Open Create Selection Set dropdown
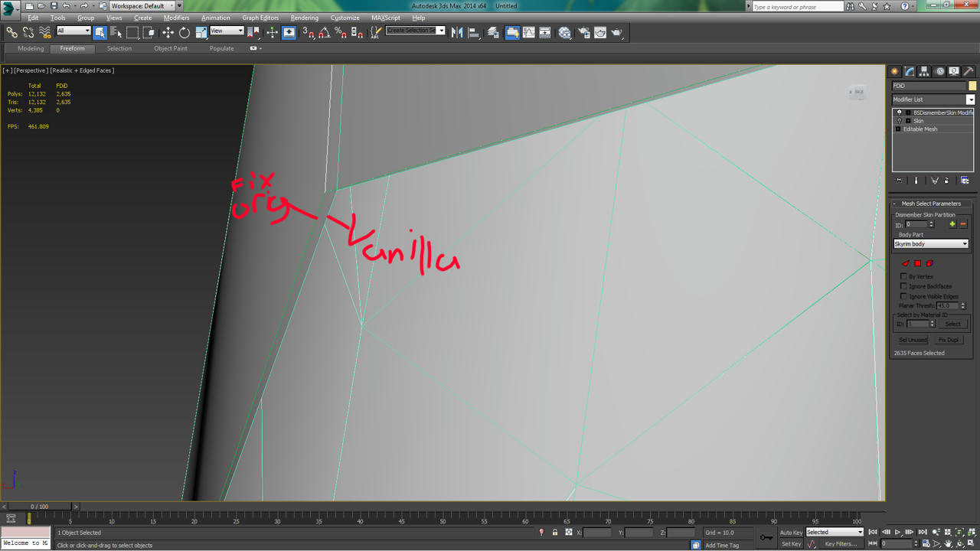 [x=416, y=31]
